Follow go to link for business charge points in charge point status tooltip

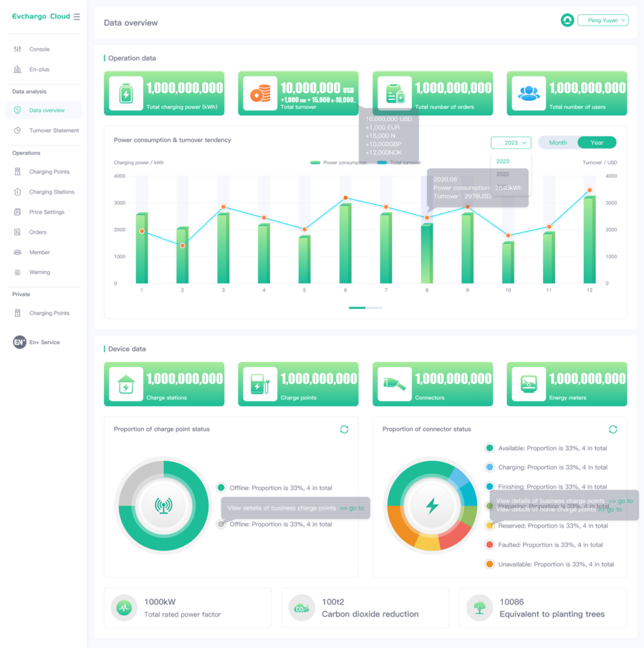352,508
